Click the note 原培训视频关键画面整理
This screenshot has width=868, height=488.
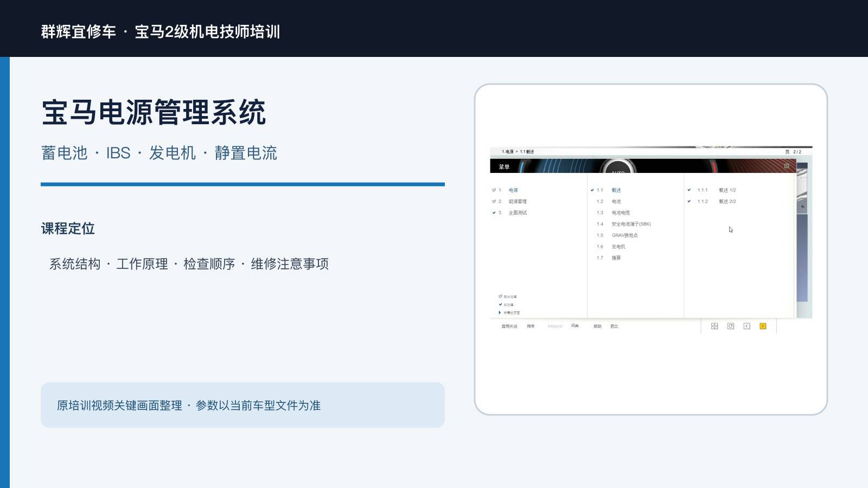pos(119,406)
